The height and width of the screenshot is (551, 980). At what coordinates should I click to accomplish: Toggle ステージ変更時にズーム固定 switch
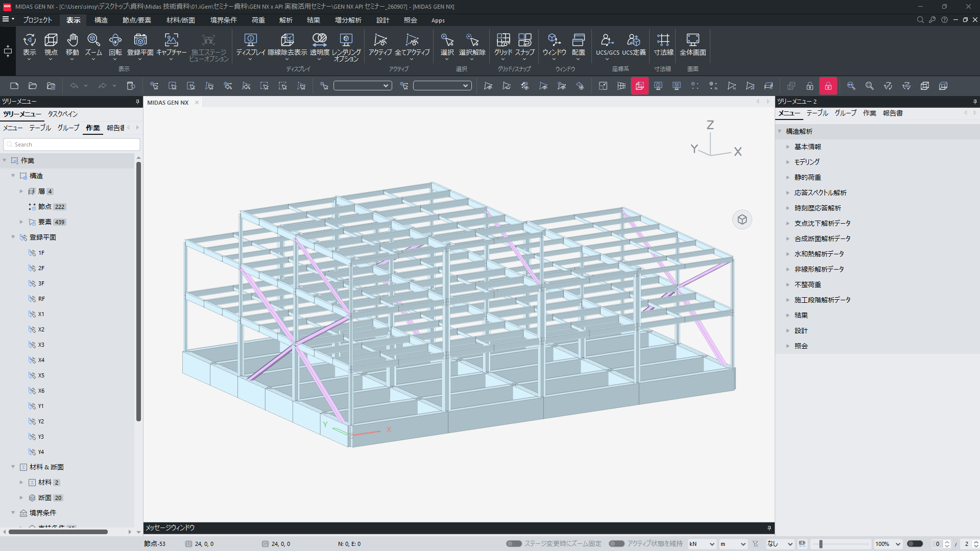[x=514, y=544]
